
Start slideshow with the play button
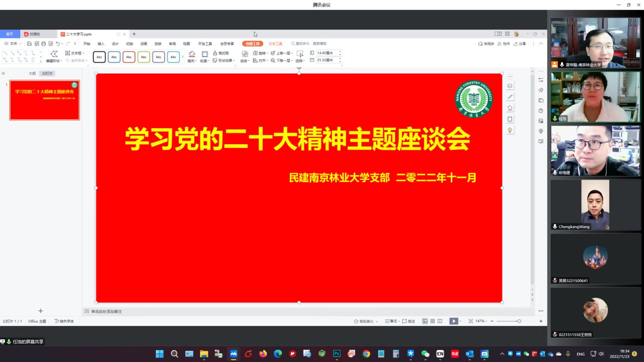(x=453, y=321)
